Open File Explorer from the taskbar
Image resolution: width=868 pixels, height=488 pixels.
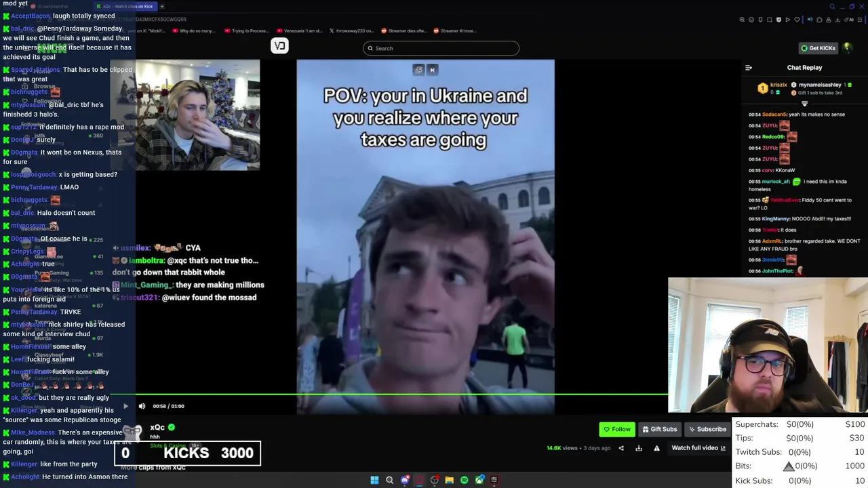[449, 480]
